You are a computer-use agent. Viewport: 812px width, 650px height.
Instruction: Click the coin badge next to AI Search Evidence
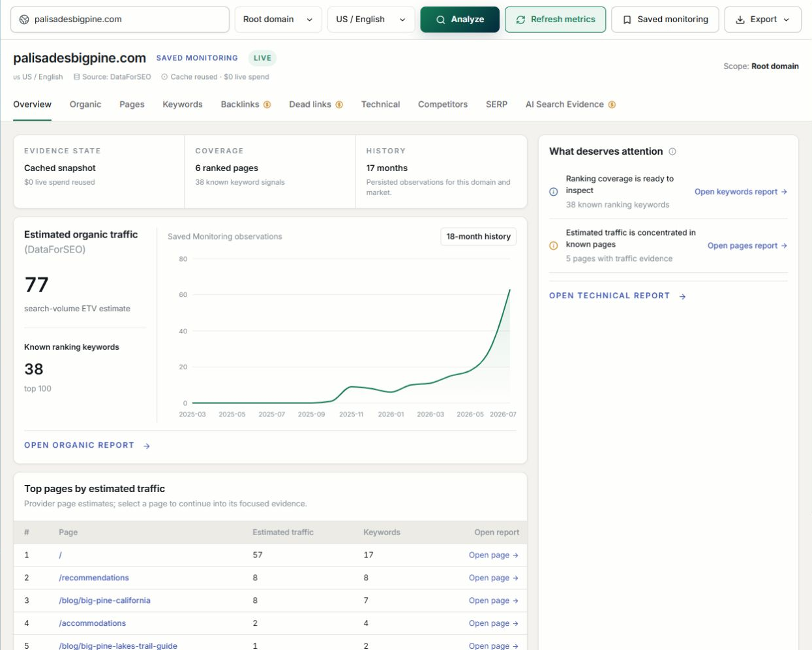click(612, 104)
